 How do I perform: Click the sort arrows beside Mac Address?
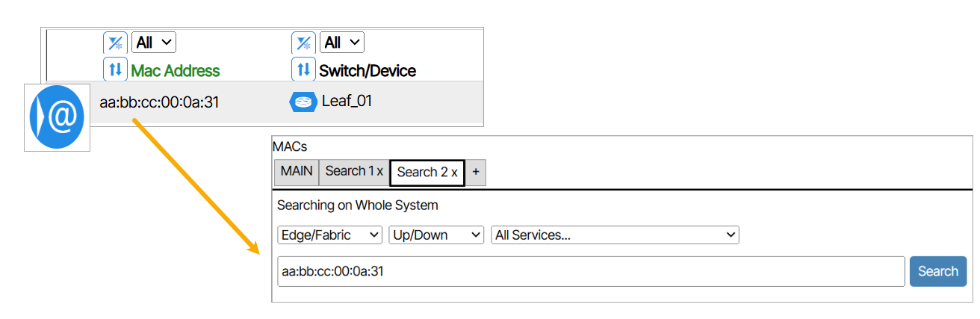click(x=115, y=70)
